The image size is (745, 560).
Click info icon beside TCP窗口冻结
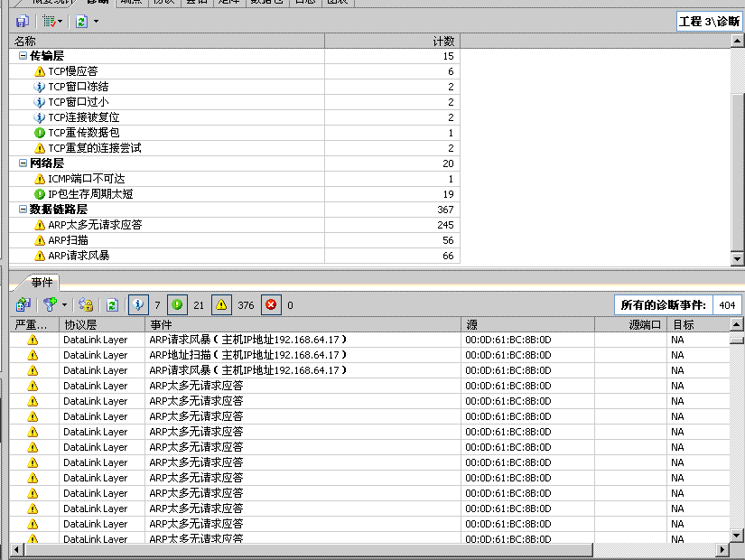tap(40, 87)
